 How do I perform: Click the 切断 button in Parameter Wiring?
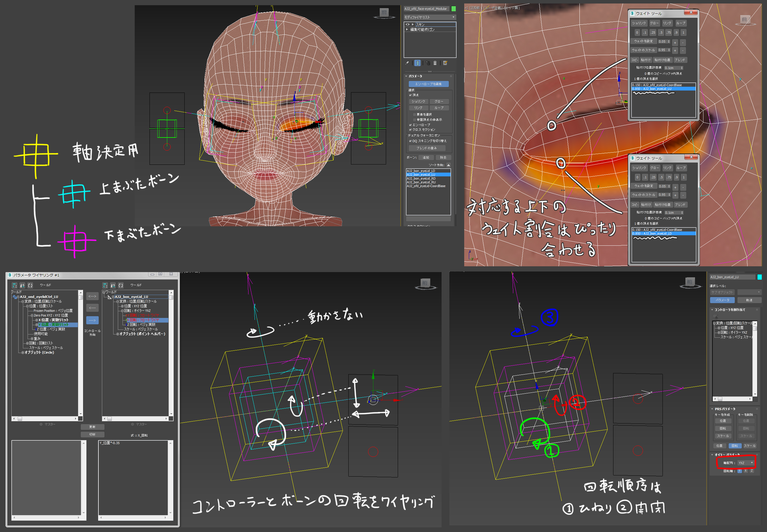pos(92,434)
